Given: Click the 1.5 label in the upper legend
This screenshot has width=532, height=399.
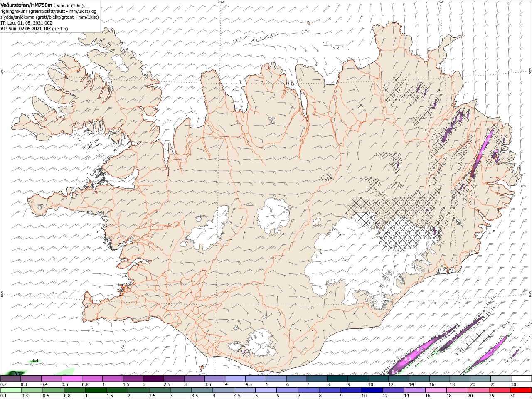Looking at the screenshot, I should coord(126,384).
